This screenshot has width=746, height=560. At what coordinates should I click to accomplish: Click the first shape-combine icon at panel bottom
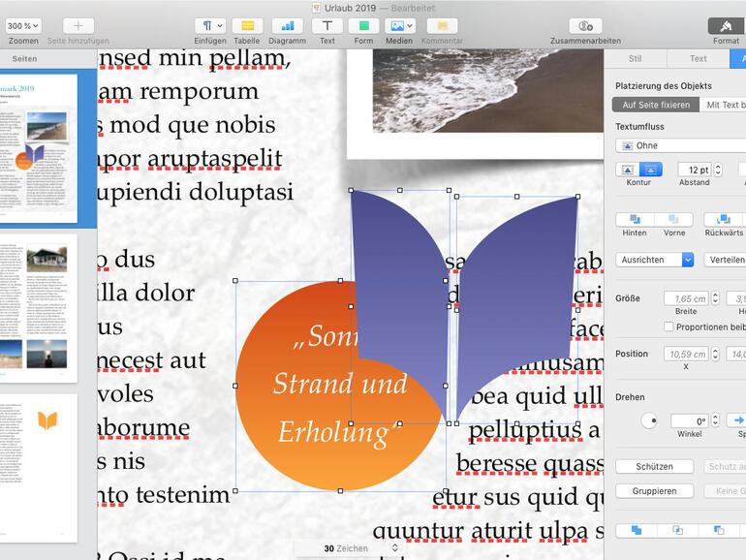[x=636, y=530]
